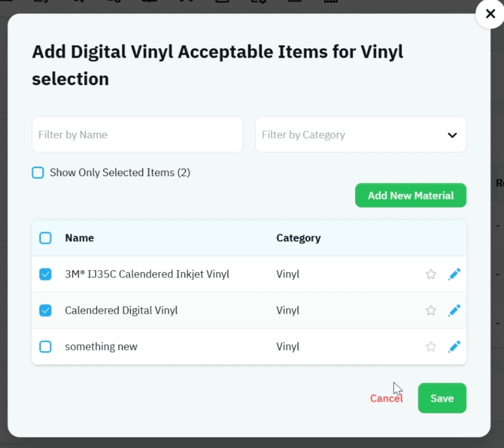The height and width of the screenshot is (448, 504).
Task: Uncheck 3M IJ35C Calendered Inkjet Vinyl
Action: (x=45, y=274)
